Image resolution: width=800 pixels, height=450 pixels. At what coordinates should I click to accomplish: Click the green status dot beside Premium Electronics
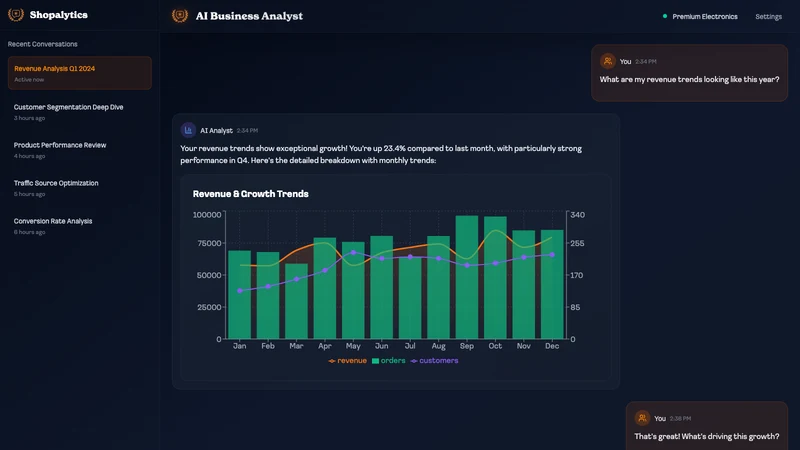(x=665, y=16)
